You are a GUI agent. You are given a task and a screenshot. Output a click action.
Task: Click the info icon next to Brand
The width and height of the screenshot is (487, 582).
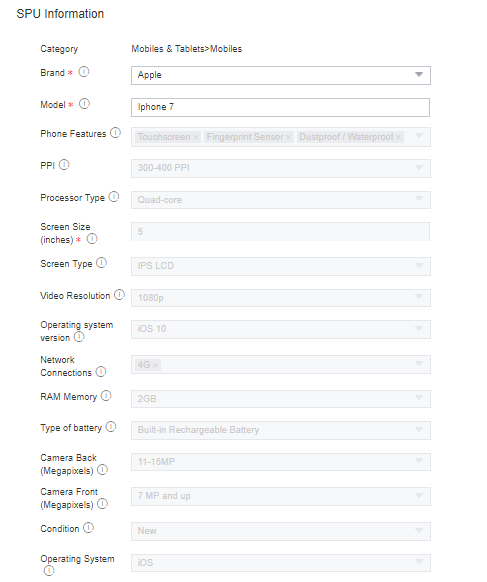coord(84,72)
